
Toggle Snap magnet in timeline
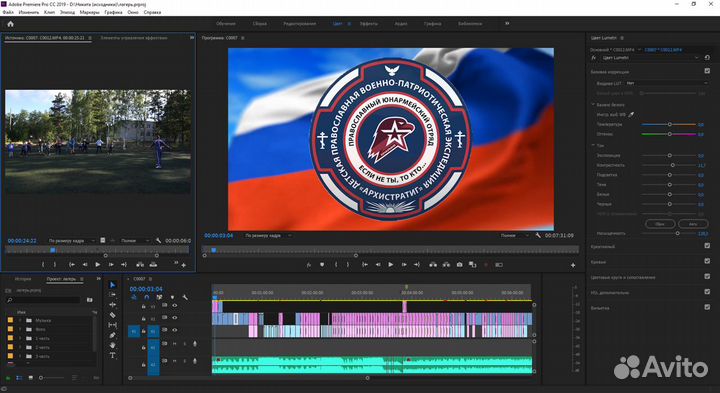tap(146, 297)
